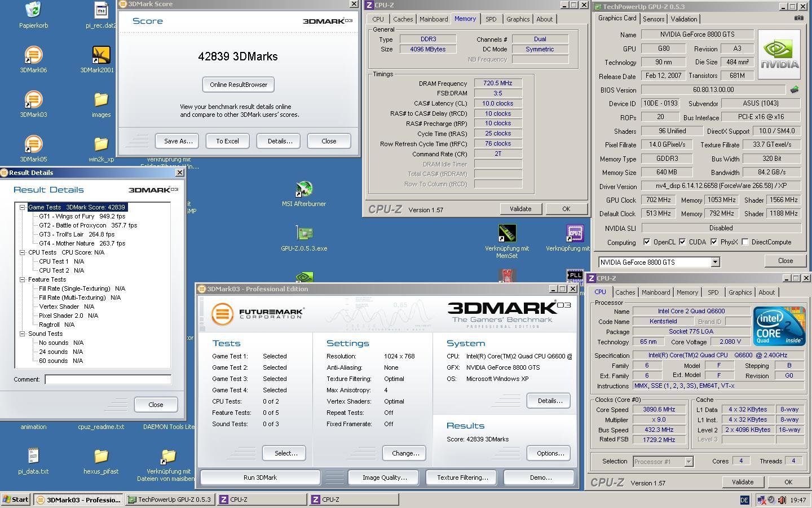
Task: Collapse the CPU Tests tree node
Action: [x=23, y=252]
